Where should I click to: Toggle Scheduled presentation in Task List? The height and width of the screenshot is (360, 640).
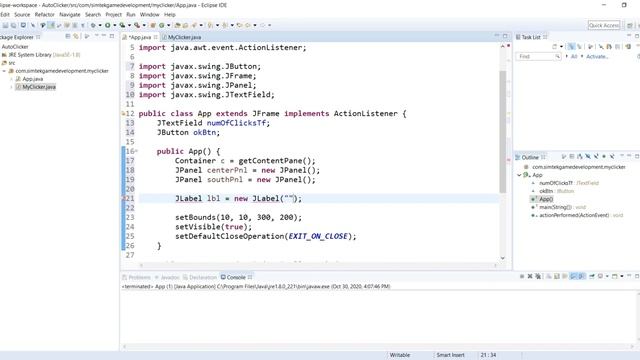pos(579,47)
